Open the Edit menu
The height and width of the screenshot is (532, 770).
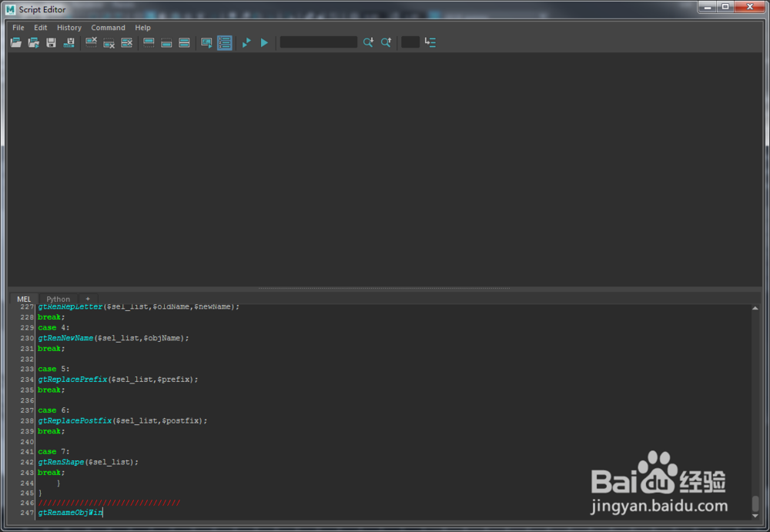(40, 28)
